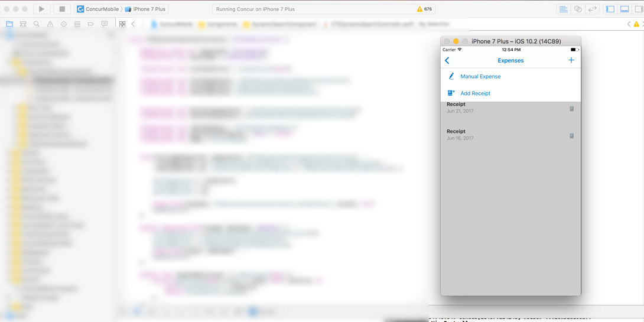Switch to the Standard editor
The image size is (644, 322).
tap(564, 9)
